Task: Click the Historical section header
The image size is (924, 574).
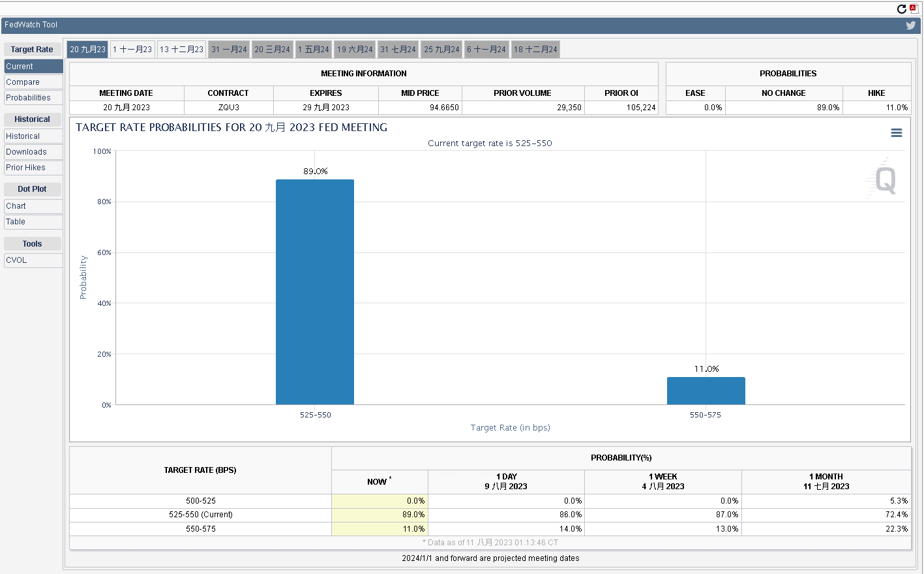Action: click(x=32, y=119)
